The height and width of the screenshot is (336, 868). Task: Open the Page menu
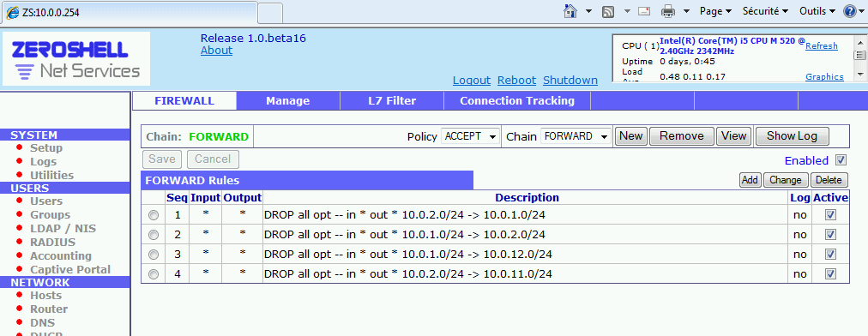point(716,11)
